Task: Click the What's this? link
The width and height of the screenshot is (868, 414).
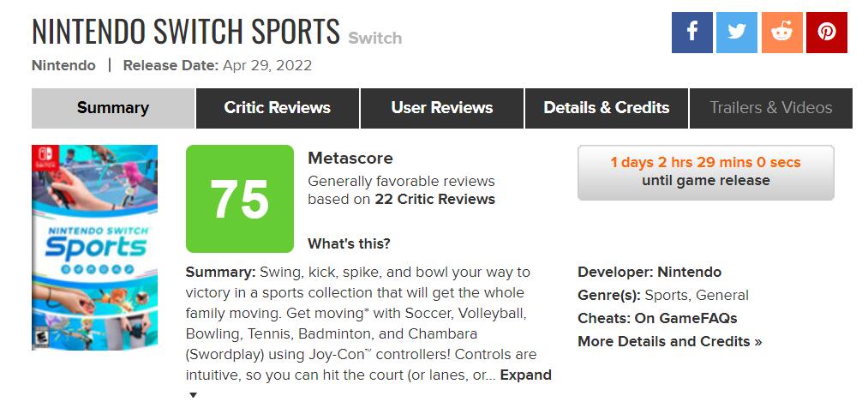Action: tap(349, 243)
